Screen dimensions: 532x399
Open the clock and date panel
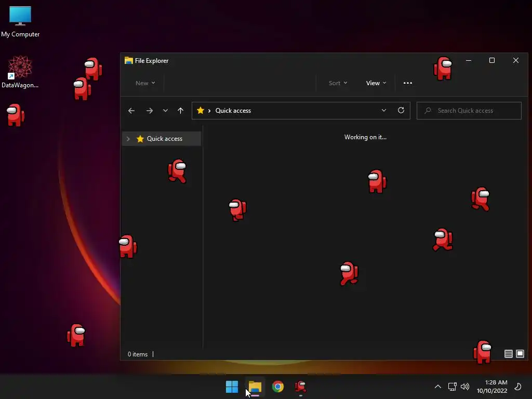[492, 387]
